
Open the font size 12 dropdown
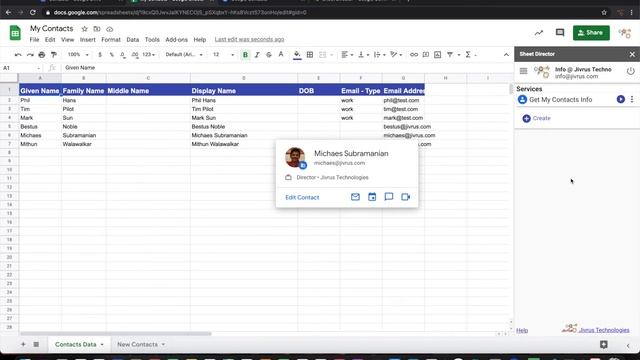pos(223,55)
